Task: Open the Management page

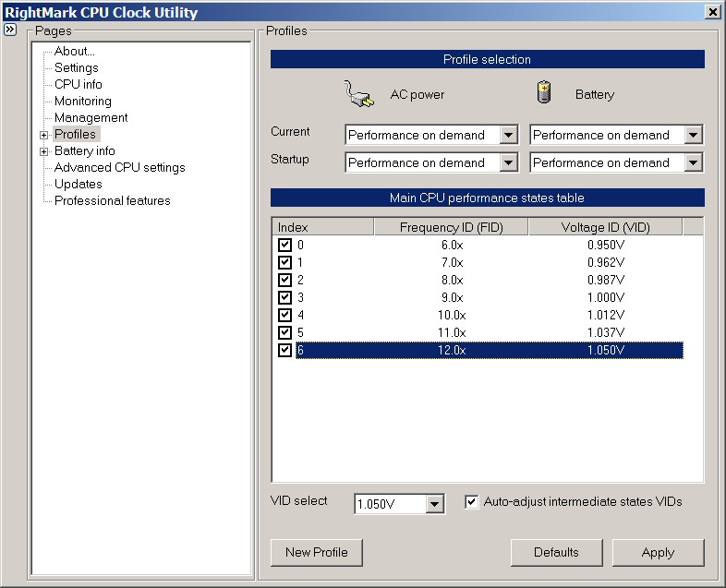Action: point(91,117)
